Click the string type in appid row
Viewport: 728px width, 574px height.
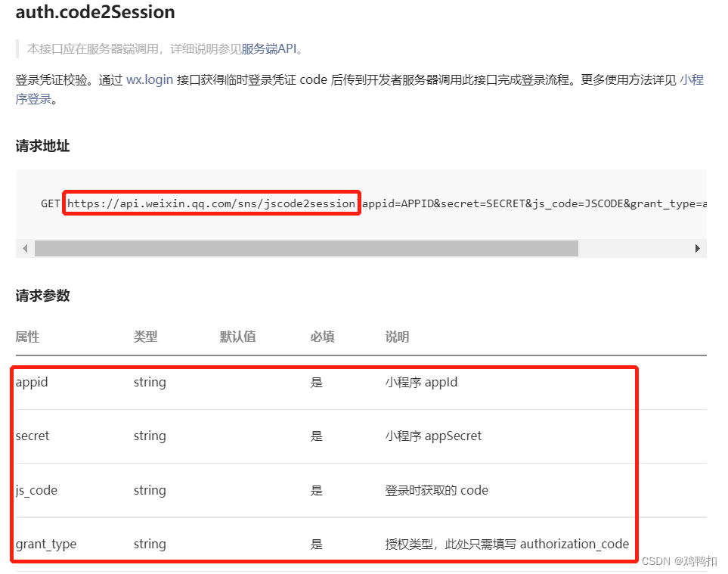pyautogui.click(x=150, y=382)
